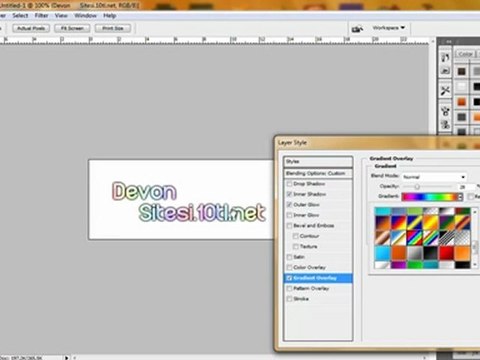Pick the blue-red-yellow gradient preset

(398, 223)
